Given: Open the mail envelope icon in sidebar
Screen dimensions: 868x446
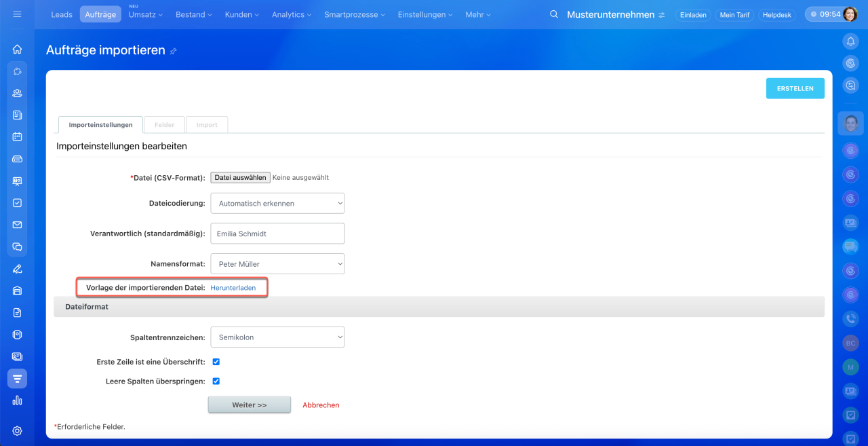Looking at the screenshot, I should (17, 225).
